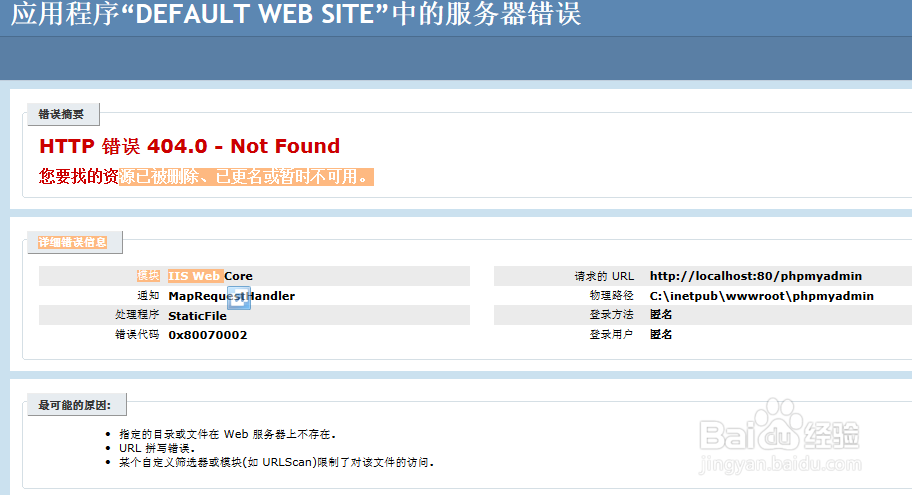The height and width of the screenshot is (495, 912).
Task: Click the physical path C:\inetpub\wwwroot\phpmyadmin
Action: 761,295
